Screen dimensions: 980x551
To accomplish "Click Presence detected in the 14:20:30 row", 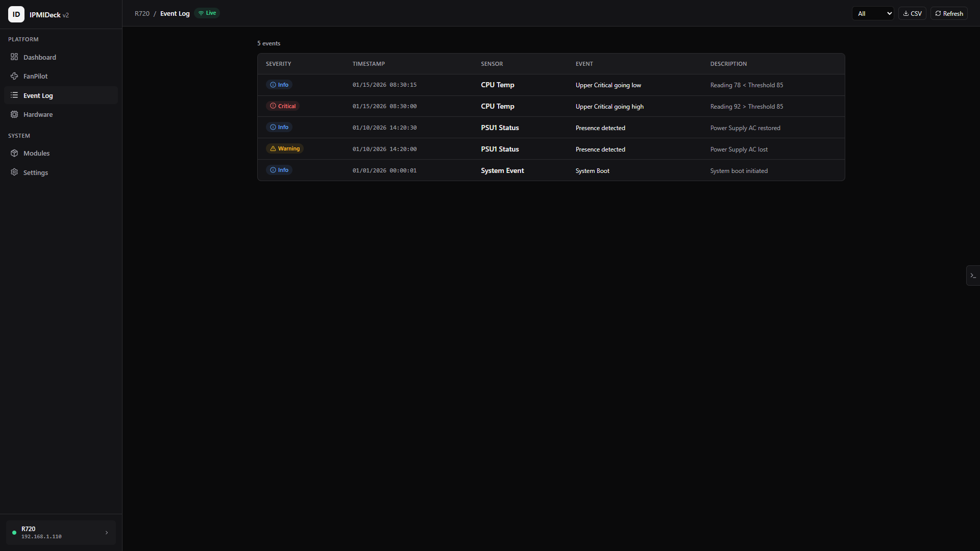I will coord(600,128).
